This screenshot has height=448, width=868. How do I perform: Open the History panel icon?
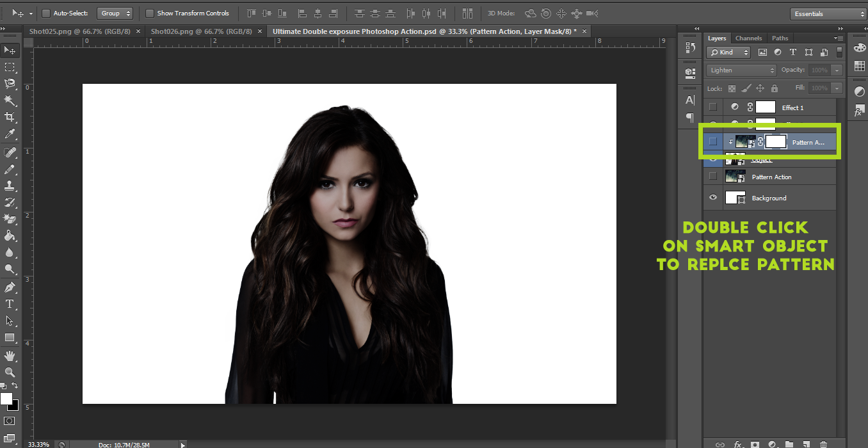(690, 47)
